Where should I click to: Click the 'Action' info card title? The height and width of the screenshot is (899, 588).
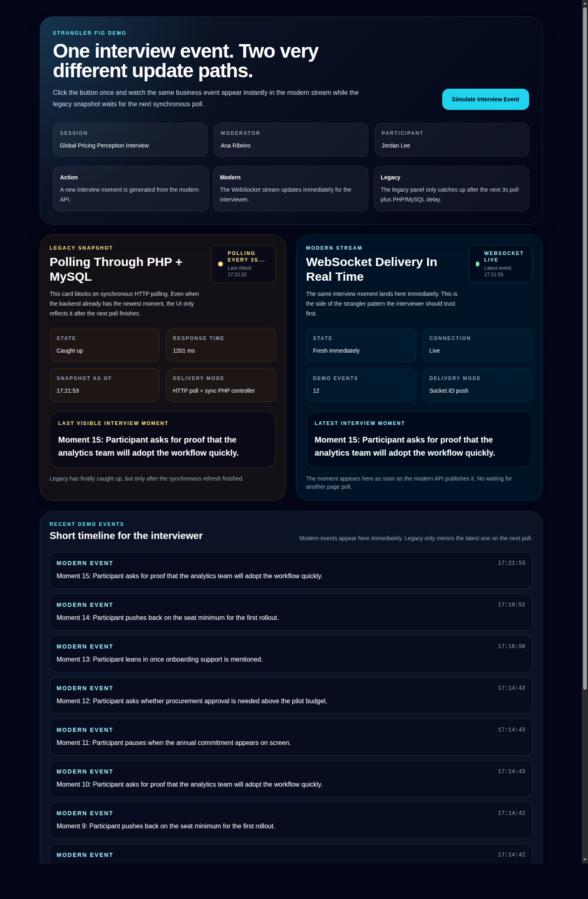[x=69, y=177]
